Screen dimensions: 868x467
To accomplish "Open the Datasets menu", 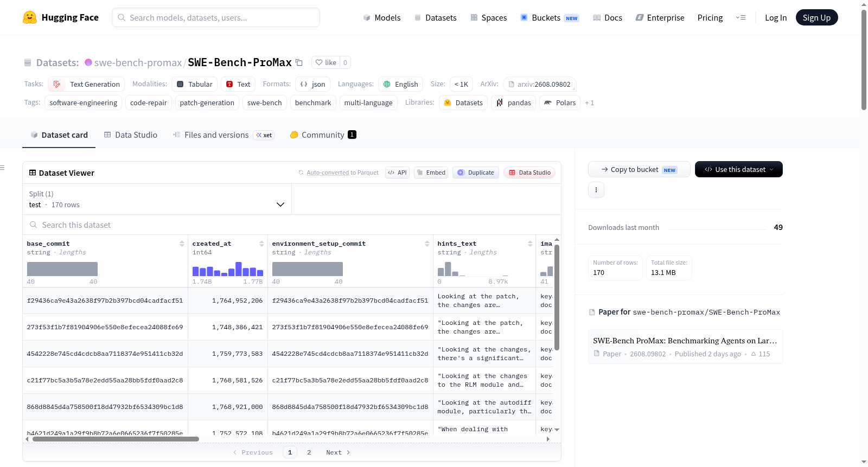I will coord(435,18).
